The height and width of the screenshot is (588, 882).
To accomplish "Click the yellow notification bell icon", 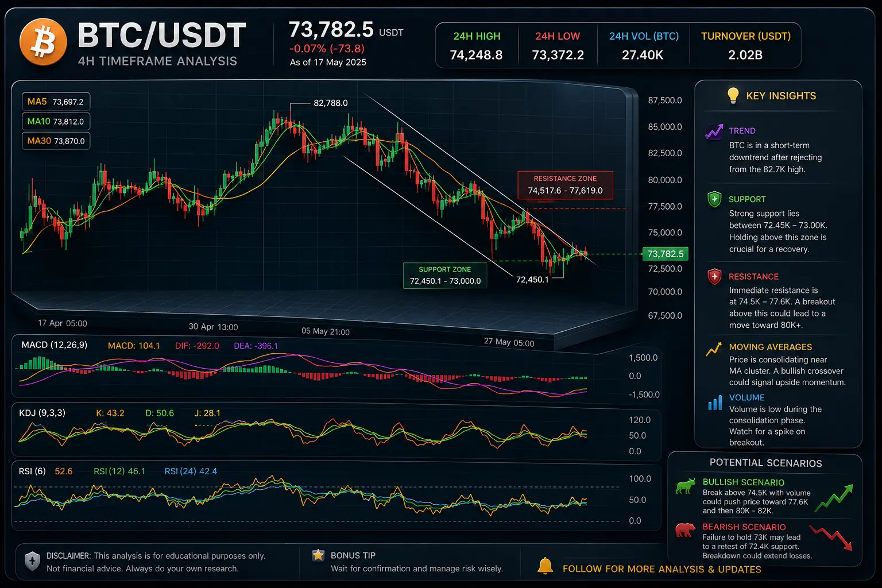I will click(x=545, y=566).
